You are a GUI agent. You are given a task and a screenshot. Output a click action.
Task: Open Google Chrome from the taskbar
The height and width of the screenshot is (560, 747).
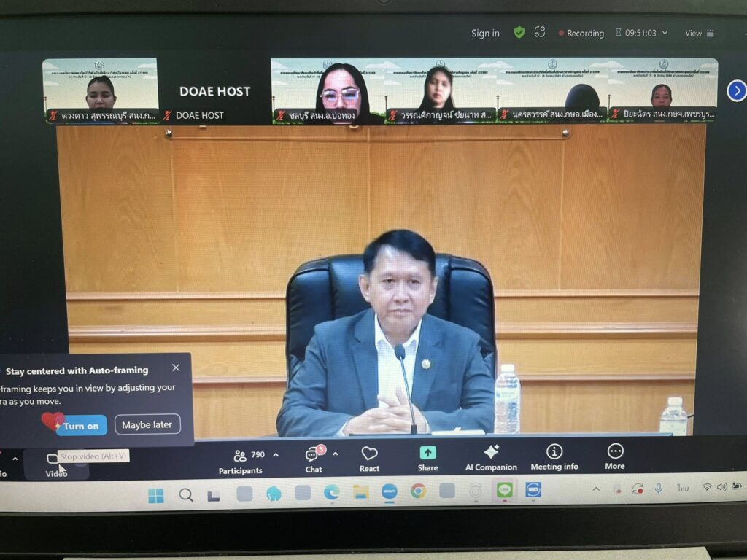click(x=418, y=491)
